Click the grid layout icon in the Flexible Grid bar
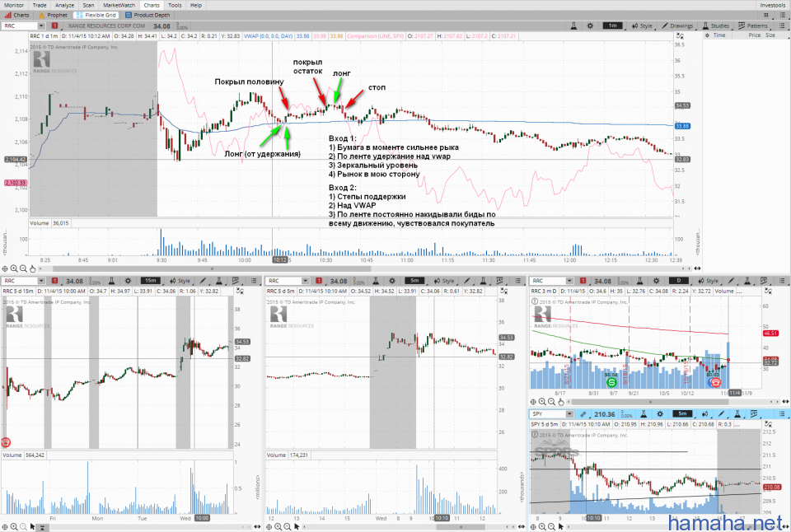Viewport: 791px width, 532px height. 766,15
